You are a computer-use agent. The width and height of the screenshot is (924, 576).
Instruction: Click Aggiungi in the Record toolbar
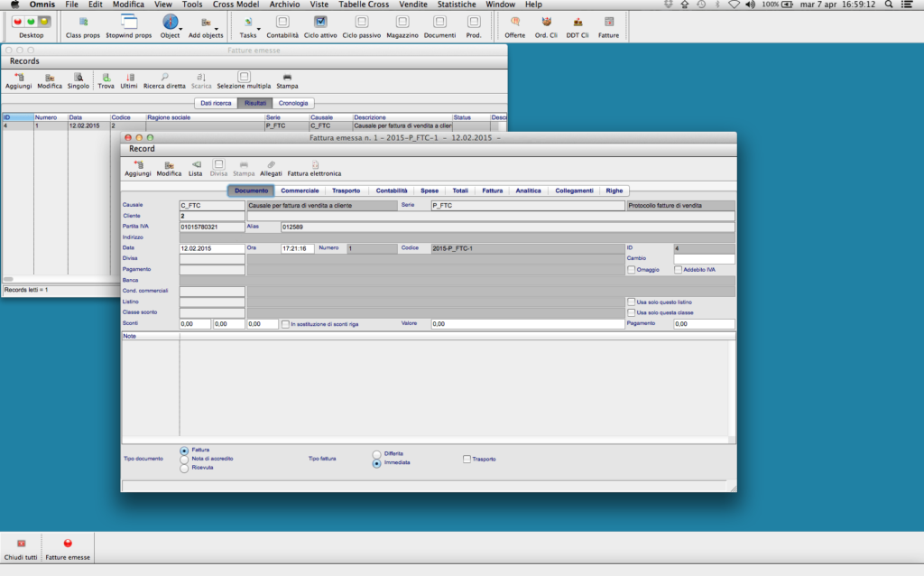pos(137,168)
